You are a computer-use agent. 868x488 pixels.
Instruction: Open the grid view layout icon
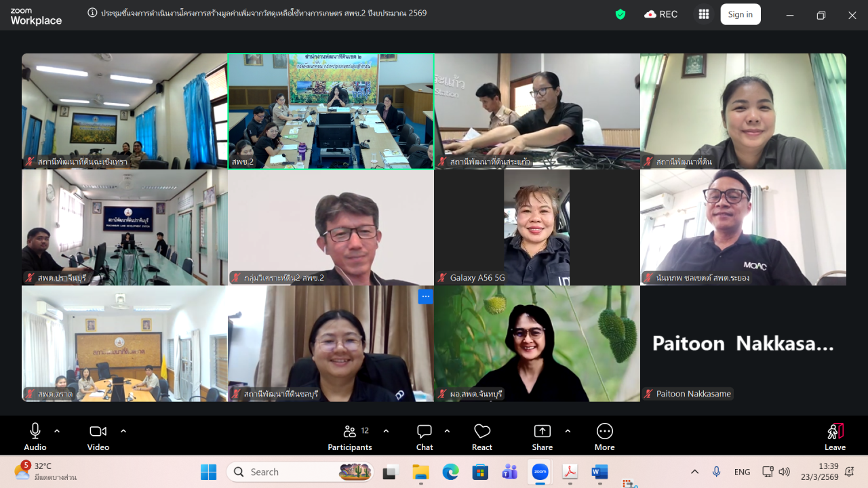pos(703,14)
